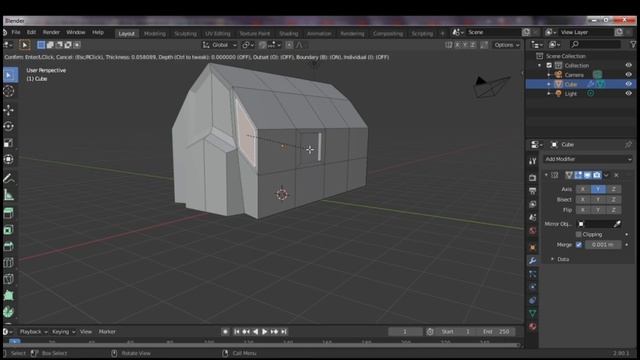Open the Output properties tab

tap(532, 191)
